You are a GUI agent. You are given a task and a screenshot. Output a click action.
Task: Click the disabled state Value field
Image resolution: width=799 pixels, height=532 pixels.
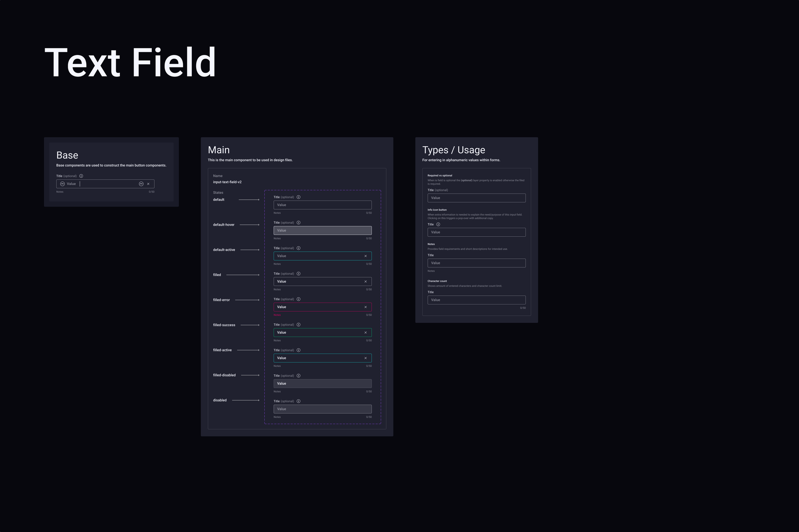pos(322,409)
